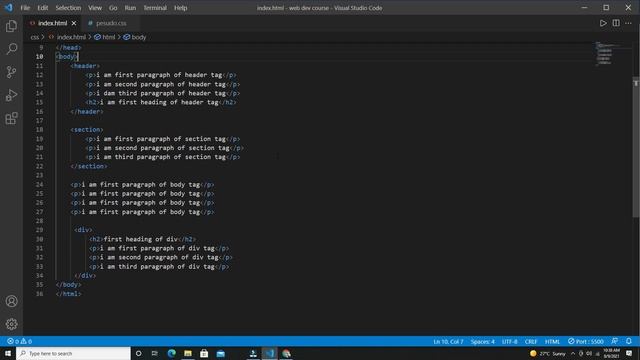This screenshot has width=640, height=360.
Task: Click the opening section tag on line 18
Action: 87,130
